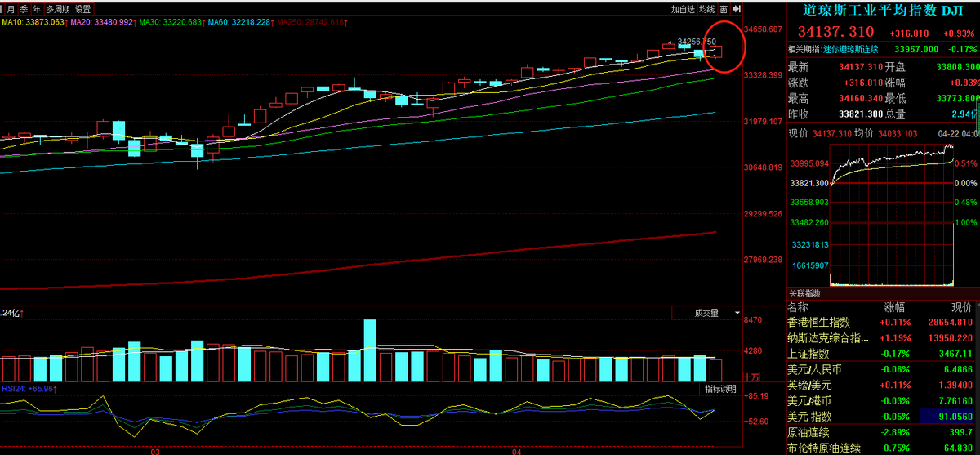The width and height of the screenshot is (980, 455).
Task: Toggle the 均线 moving average lines
Action: pyautogui.click(x=706, y=9)
